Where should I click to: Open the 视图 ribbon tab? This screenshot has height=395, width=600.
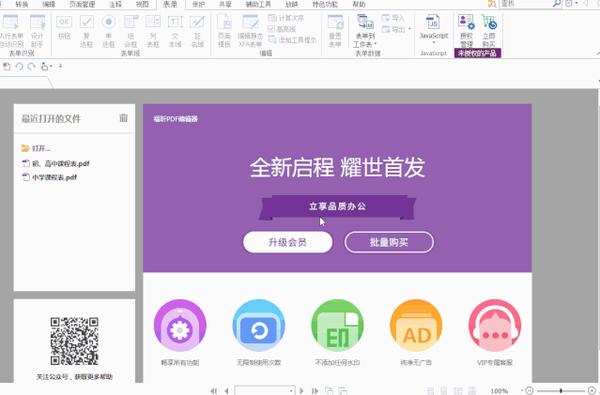click(142, 4)
